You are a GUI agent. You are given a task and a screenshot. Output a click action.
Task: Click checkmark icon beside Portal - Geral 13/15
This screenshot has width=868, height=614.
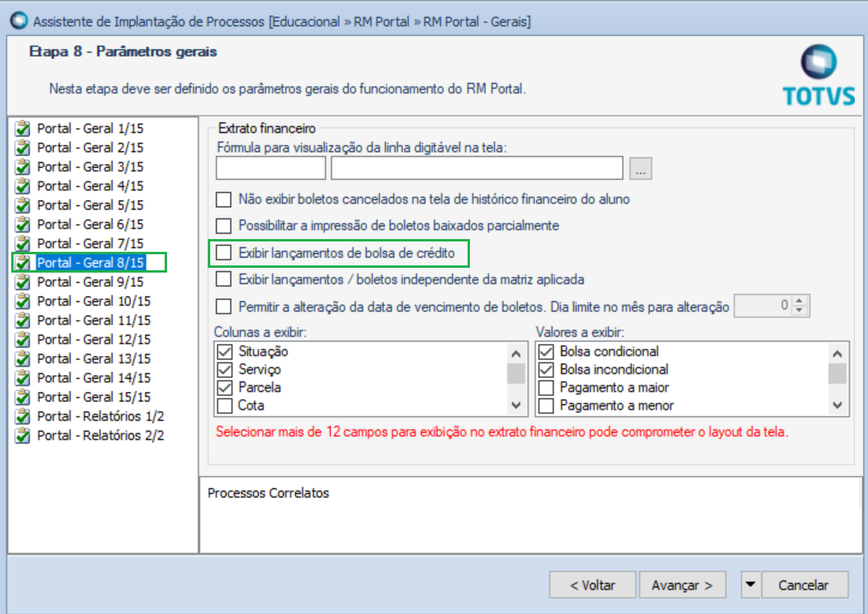pos(22,359)
